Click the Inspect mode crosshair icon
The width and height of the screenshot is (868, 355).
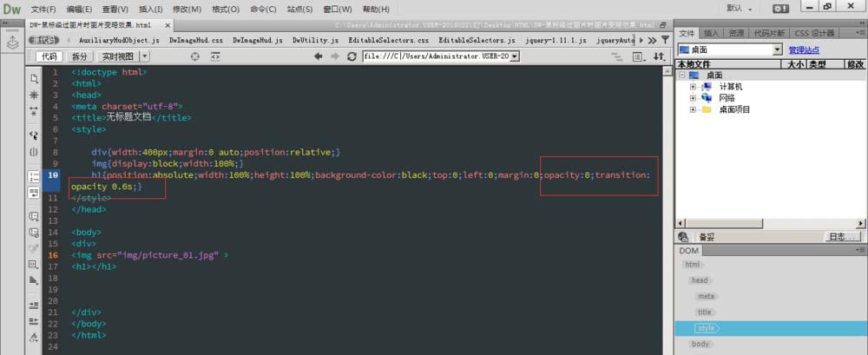[194, 56]
